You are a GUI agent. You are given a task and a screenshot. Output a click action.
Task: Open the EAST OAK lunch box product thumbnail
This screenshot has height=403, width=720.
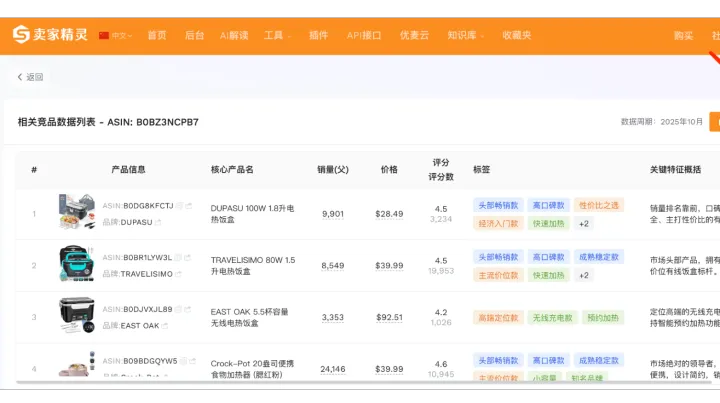pos(77,314)
